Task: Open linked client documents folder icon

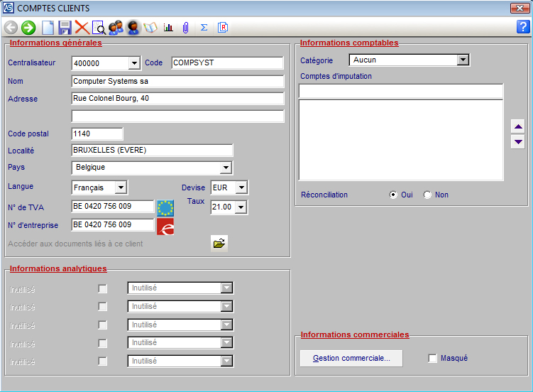Action: pos(219,244)
